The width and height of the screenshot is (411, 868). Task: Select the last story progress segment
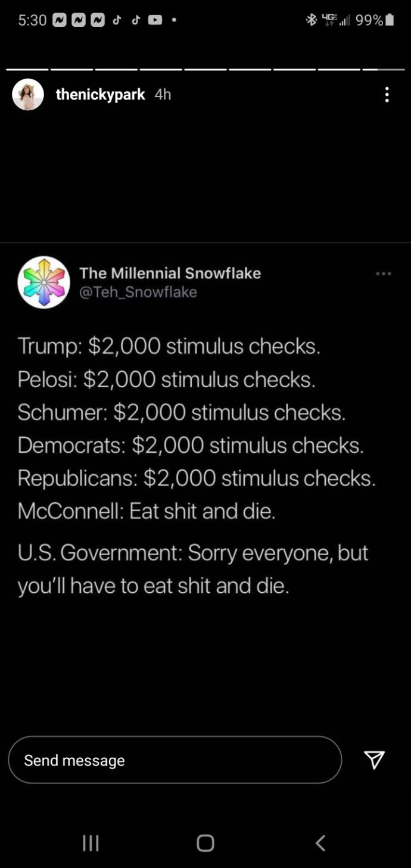384,70
